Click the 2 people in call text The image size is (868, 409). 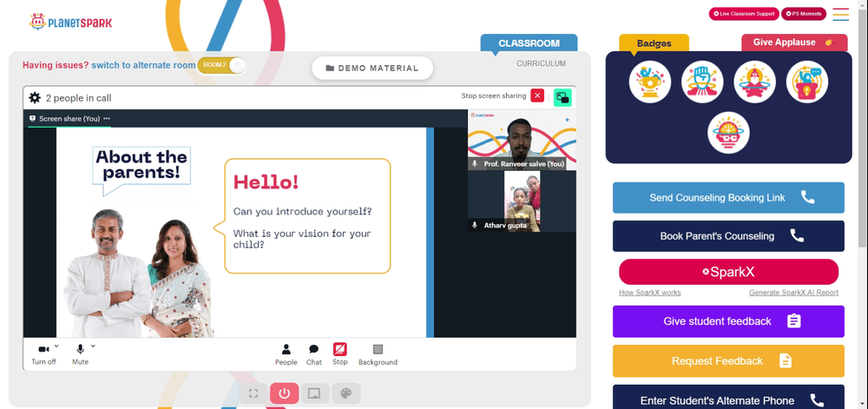point(79,98)
